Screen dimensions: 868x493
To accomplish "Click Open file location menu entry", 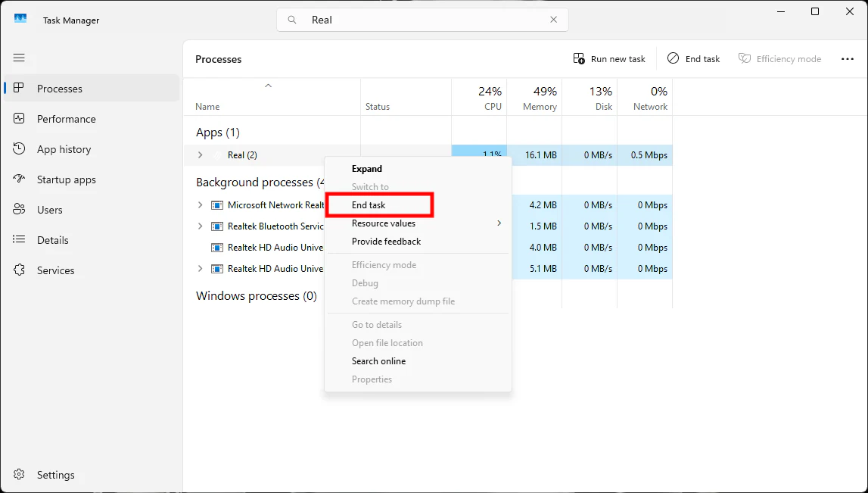I will (418, 343).
